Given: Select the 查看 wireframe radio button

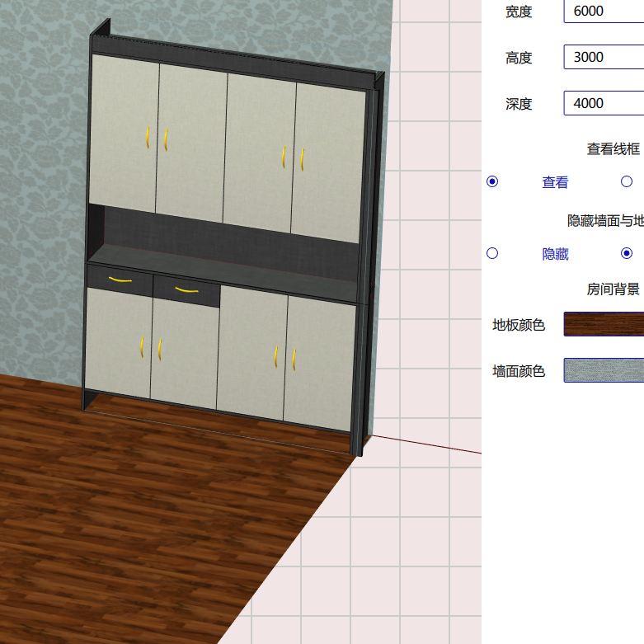Looking at the screenshot, I should [x=492, y=181].
